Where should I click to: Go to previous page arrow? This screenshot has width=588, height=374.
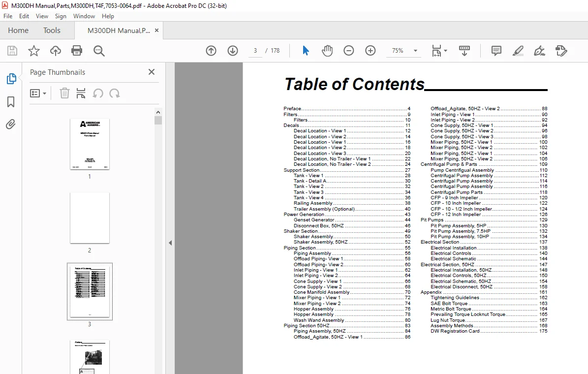click(x=211, y=51)
